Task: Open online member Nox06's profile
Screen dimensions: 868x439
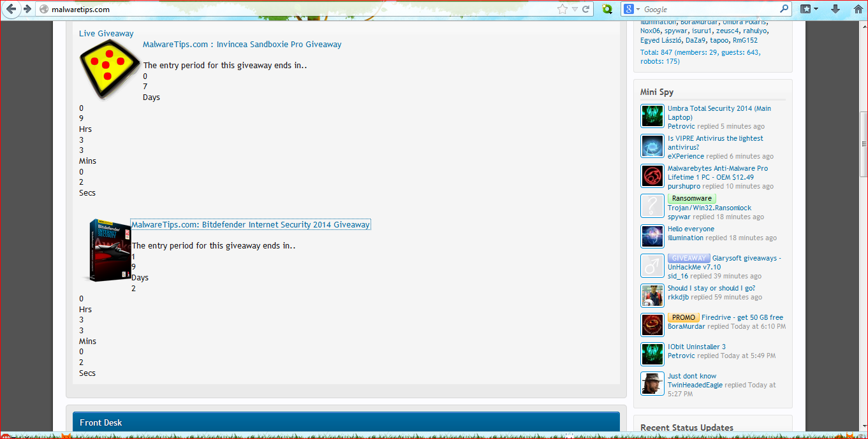Action: (650, 31)
